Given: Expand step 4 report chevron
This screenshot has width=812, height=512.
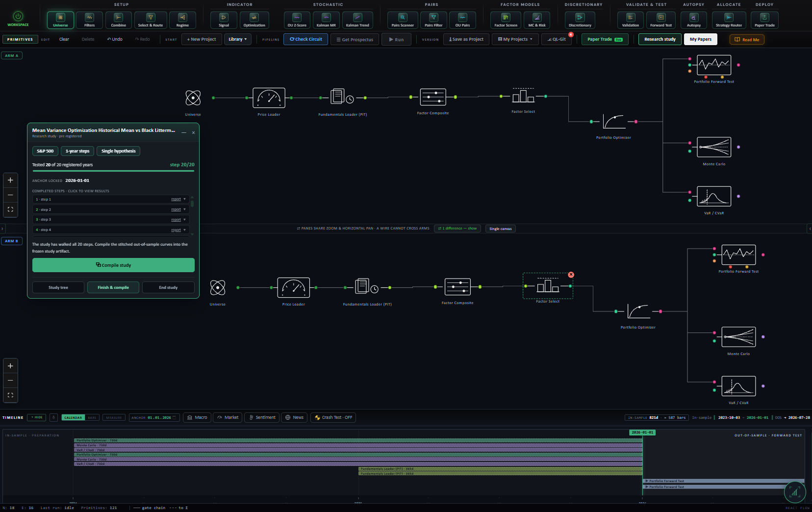Looking at the screenshot, I should [185, 230].
